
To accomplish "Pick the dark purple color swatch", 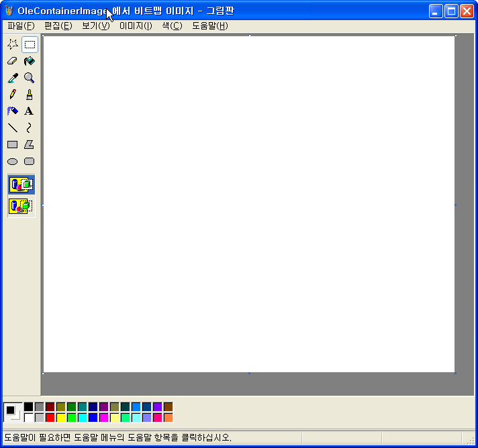I will (x=104, y=406).
